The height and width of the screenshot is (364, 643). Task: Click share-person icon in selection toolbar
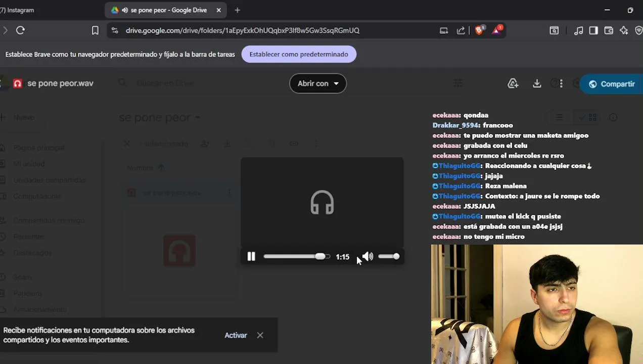point(205,144)
